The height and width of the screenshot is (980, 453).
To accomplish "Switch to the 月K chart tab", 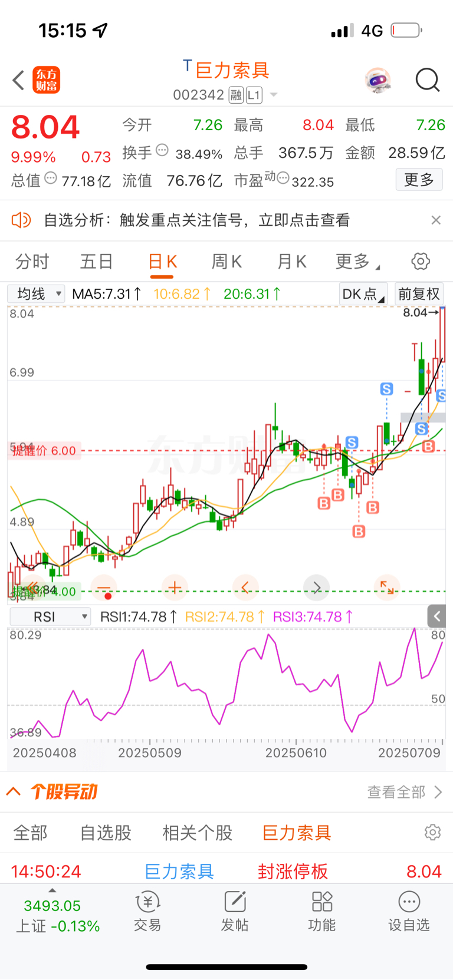I will (291, 262).
